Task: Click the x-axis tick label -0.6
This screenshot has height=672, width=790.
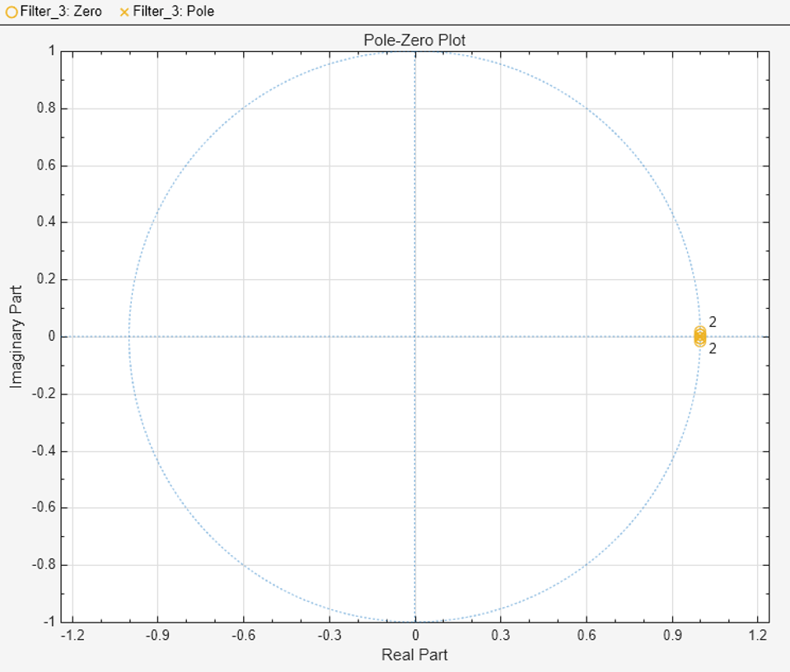Action: [243, 635]
